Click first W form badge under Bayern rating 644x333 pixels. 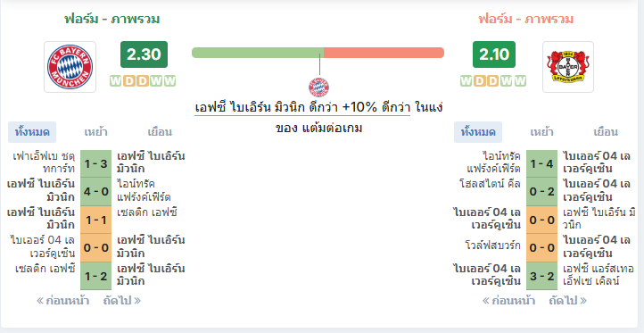click(x=116, y=81)
